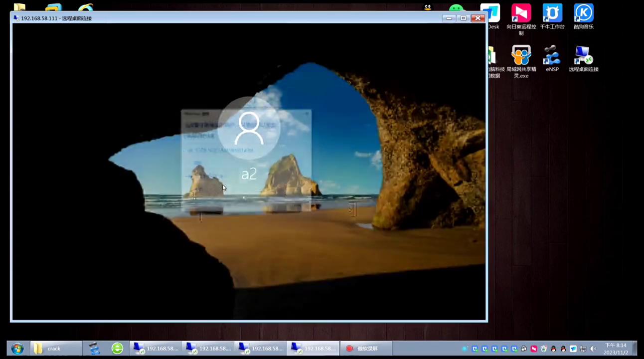
Task: Open the volume control in system tray
Action: (593, 349)
